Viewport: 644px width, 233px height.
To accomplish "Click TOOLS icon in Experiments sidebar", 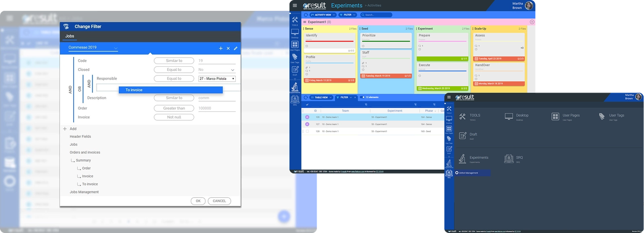I will click(x=295, y=20).
